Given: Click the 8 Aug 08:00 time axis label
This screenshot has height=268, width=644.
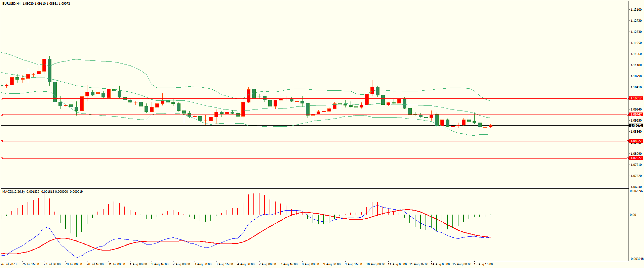Looking at the screenshot, I should [310, 264].
